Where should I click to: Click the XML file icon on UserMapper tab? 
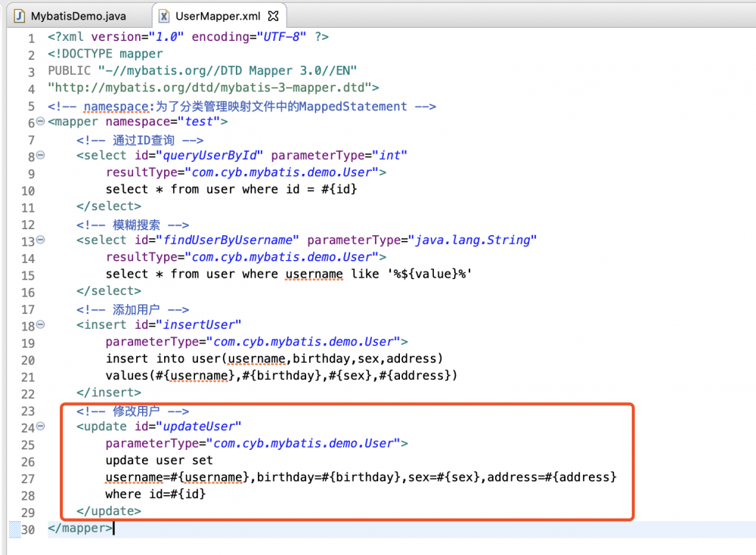[x=164, y=16]
